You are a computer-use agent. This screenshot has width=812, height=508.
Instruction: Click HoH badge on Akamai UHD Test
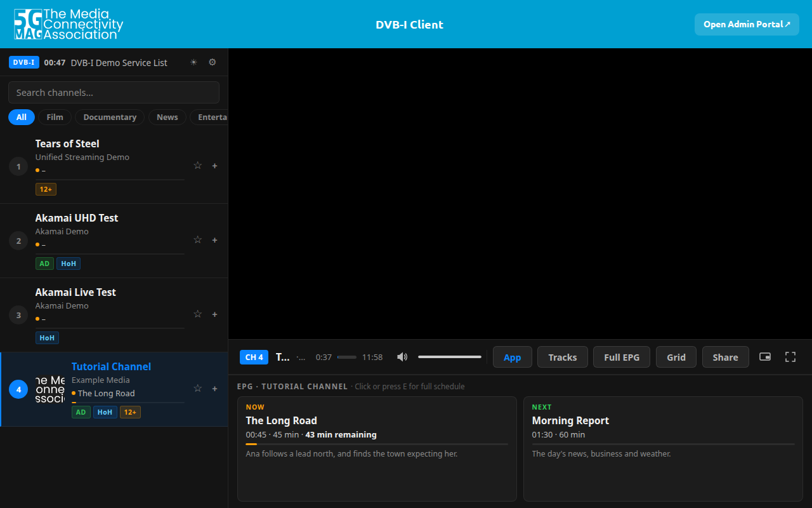[69, 264]
